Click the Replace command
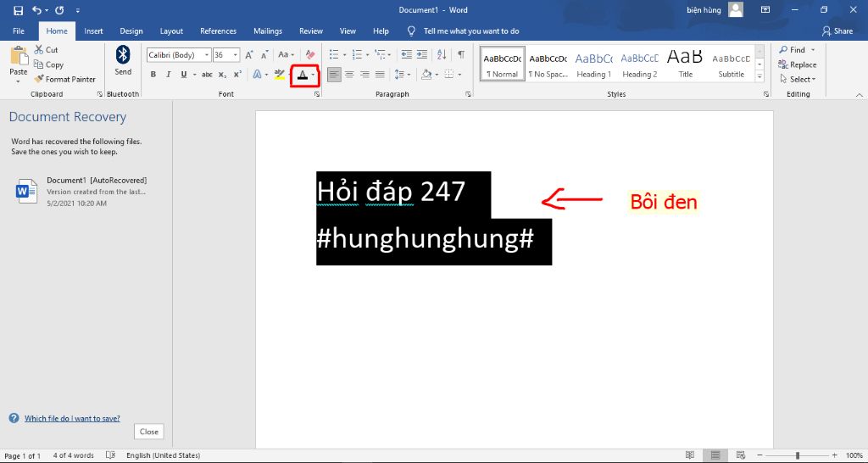The width and height of the screenshot is (868, 463). 797,64
